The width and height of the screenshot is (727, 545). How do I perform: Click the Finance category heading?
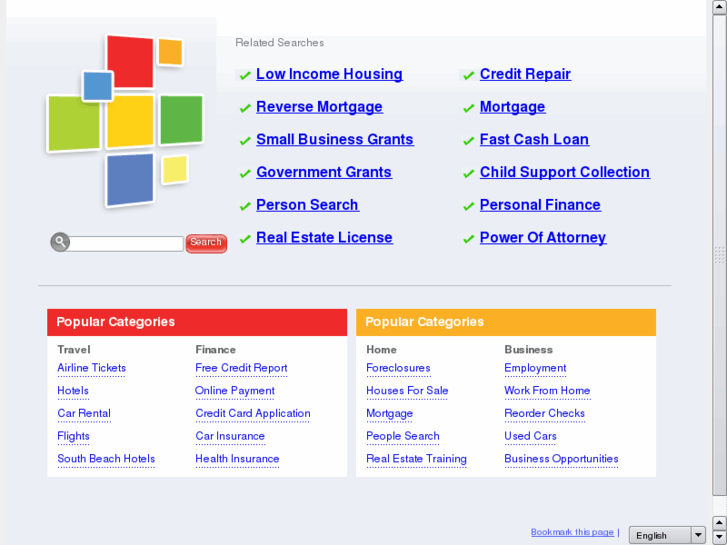[216, 350]
